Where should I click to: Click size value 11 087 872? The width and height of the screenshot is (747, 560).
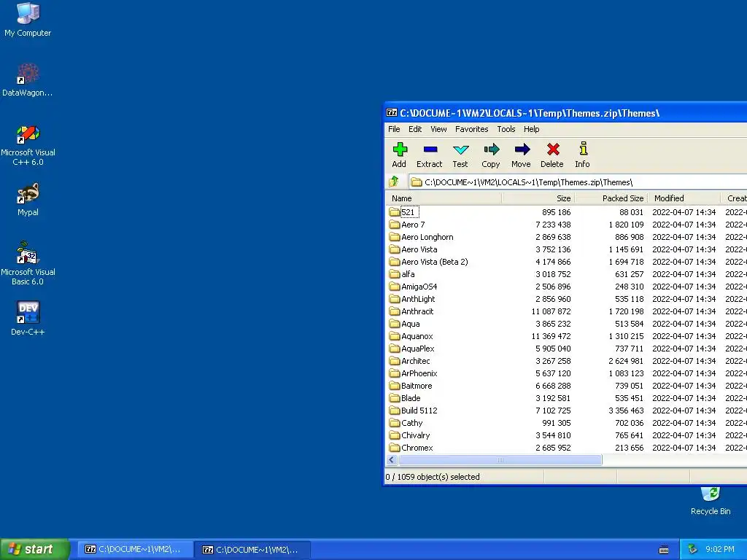[551, 311]
